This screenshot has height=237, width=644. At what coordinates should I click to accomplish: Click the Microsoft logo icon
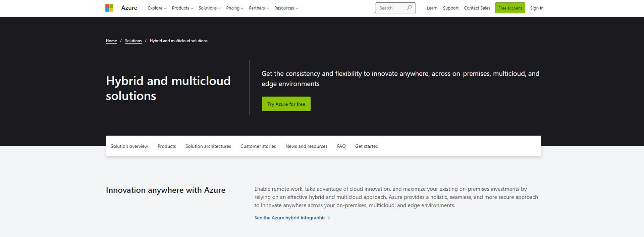[109, 8]
